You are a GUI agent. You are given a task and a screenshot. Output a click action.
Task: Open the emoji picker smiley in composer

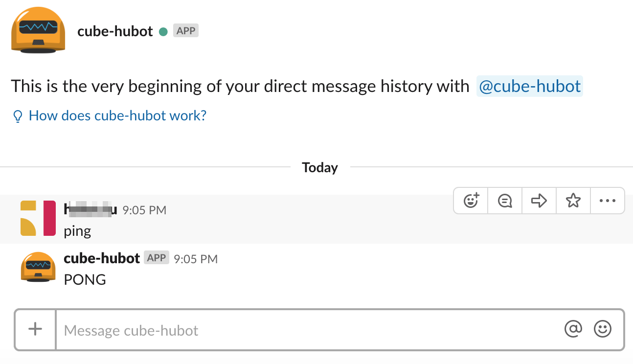pos(603,329)
